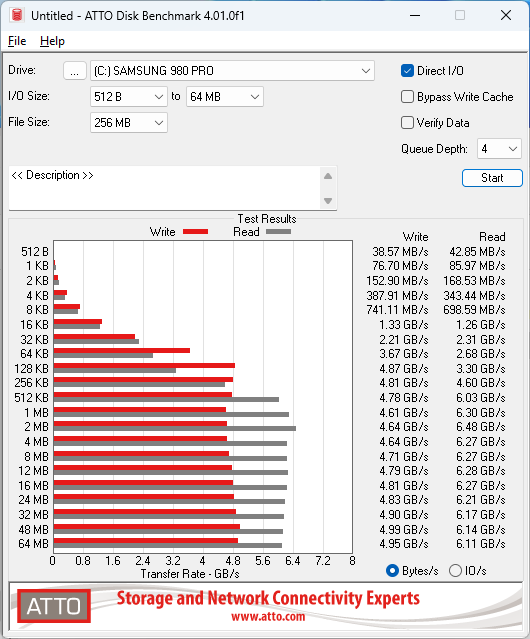Screen dimensions: 530x639
Task: Start the benchmark with the Start button
Action: [492, 178]
